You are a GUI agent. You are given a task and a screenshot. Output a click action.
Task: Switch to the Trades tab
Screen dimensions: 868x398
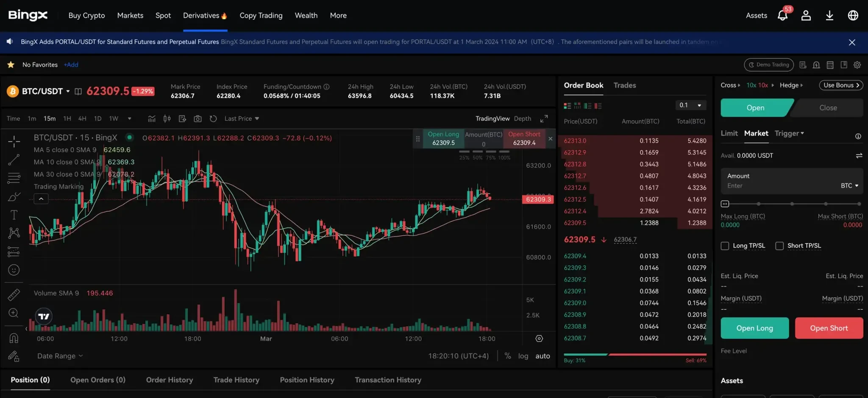625,86
